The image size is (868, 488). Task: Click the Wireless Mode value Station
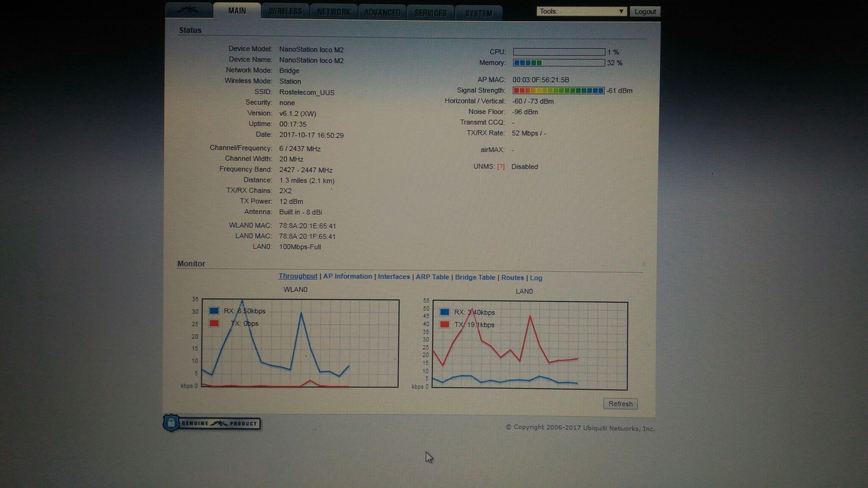[x=290, y=81]
